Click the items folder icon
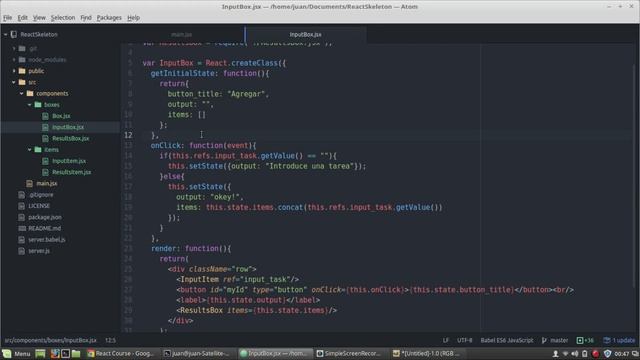Viewport: 640px width, 360px height. pos(38,150)
